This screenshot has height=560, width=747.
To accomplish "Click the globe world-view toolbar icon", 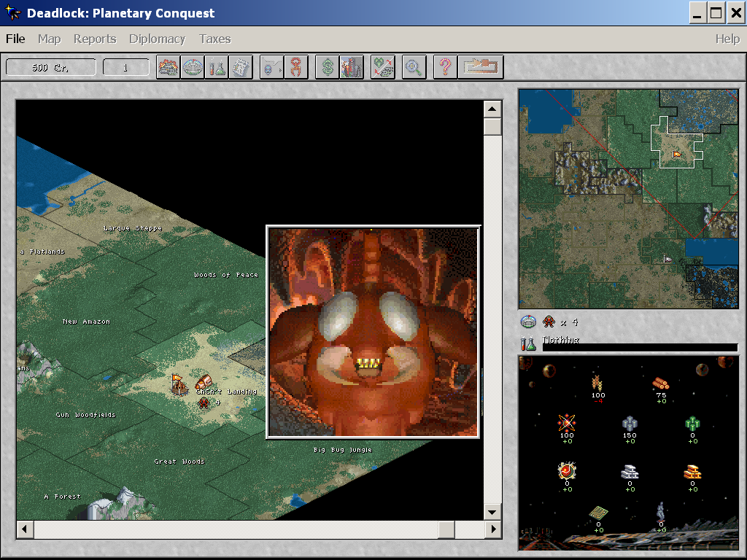I will [193, 67].
